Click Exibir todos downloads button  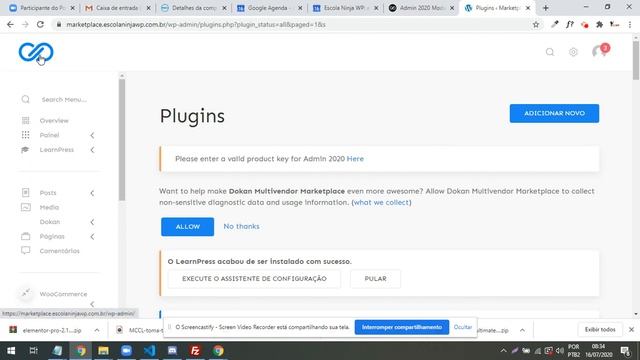[x=600, y=329]
